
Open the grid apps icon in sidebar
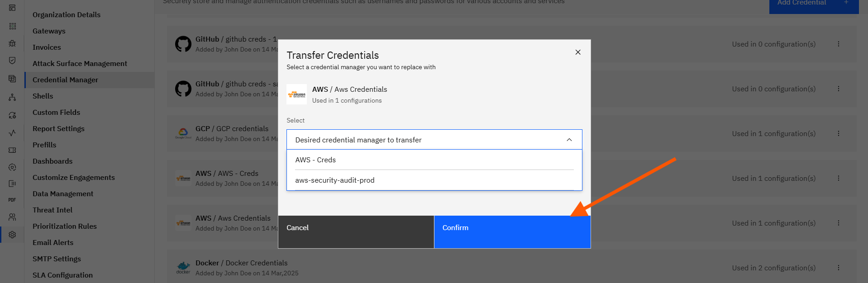coord(12,26)
